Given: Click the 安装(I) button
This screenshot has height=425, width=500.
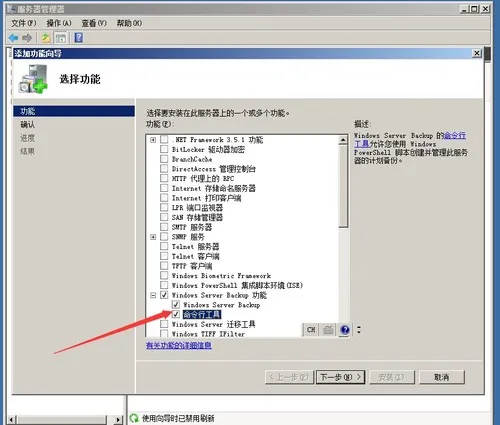Looking at the screenshot, I should [392, 377].
